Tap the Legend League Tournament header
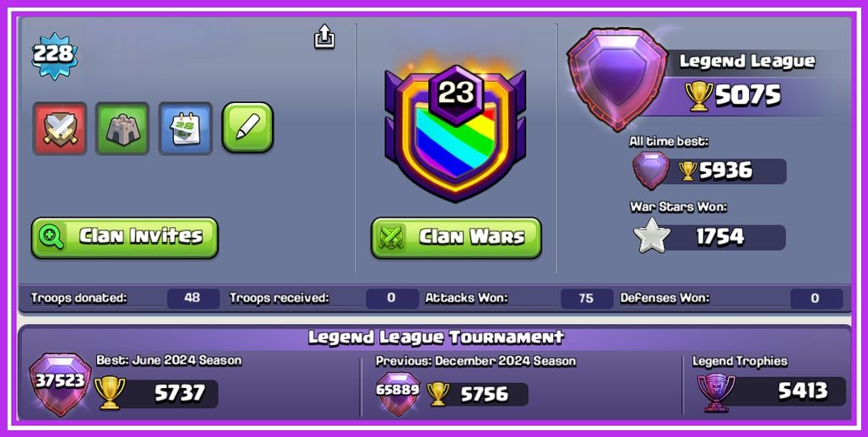 click(436, 337)
